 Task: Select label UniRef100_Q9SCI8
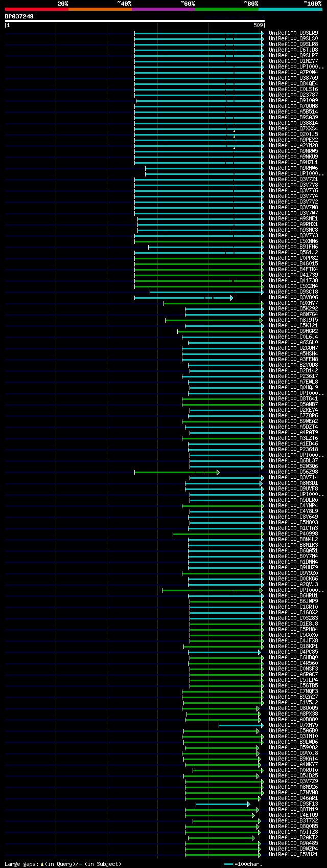pos(293,292)
